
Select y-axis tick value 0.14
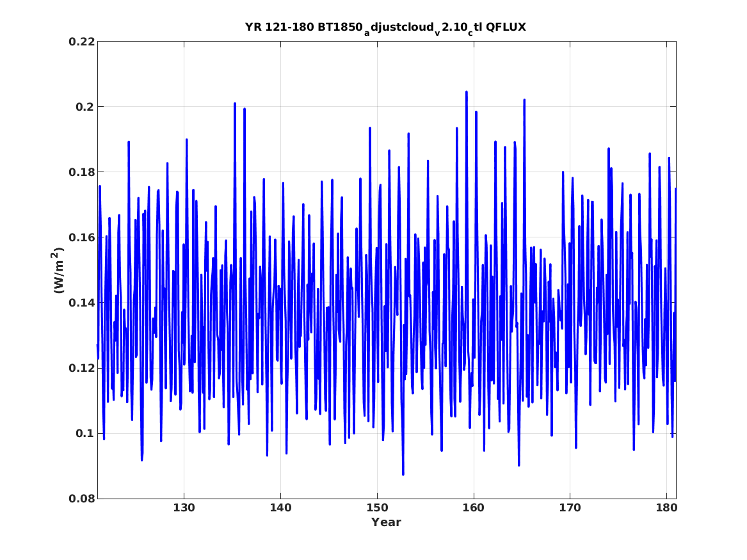(x=81, y=303)
